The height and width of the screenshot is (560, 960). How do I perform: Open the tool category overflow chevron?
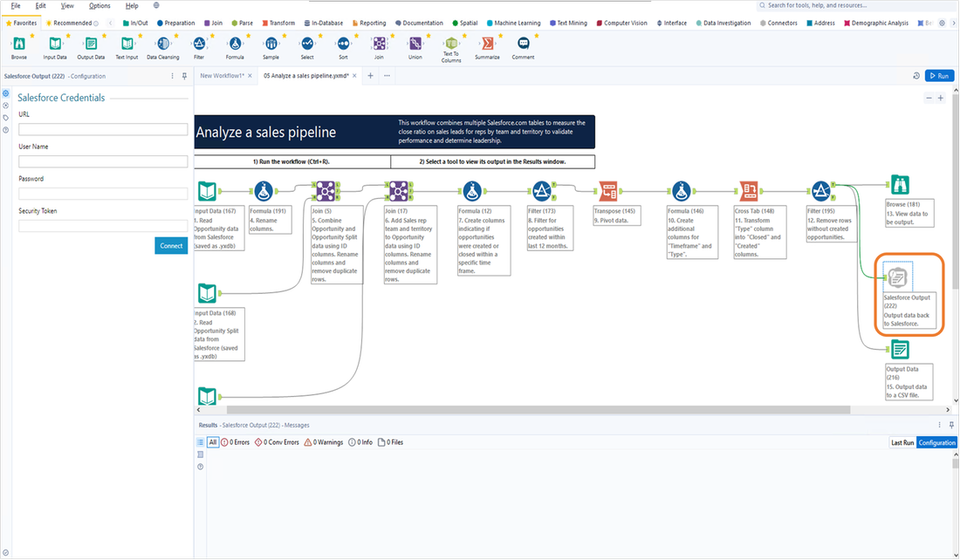pos(953,23)
